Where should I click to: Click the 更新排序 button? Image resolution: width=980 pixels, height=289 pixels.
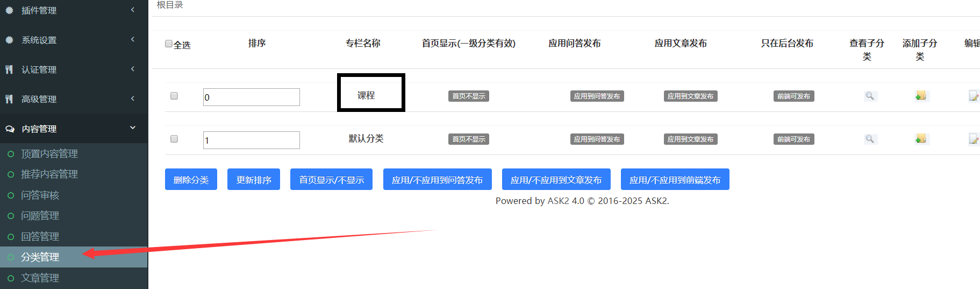253,180
